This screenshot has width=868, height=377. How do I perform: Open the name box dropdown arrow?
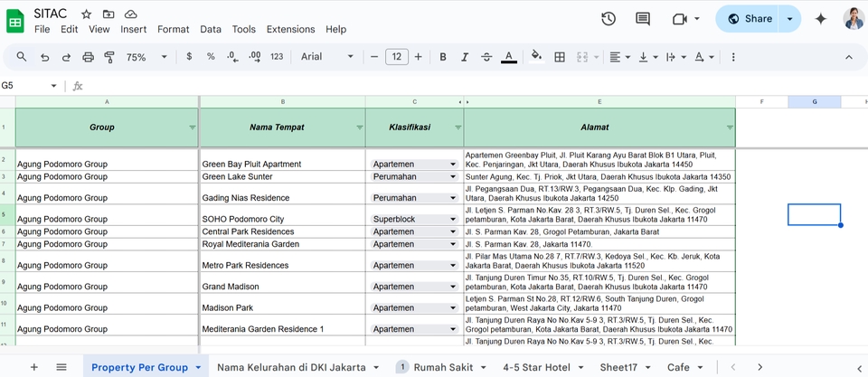[53, 86]
